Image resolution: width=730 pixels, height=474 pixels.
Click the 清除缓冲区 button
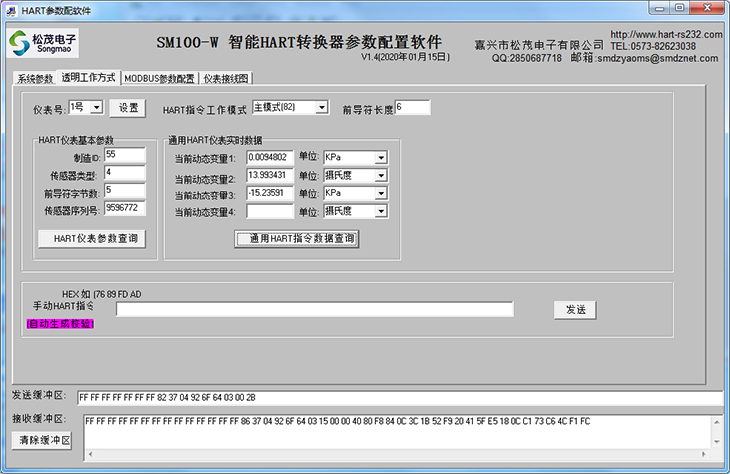[43, 440]
